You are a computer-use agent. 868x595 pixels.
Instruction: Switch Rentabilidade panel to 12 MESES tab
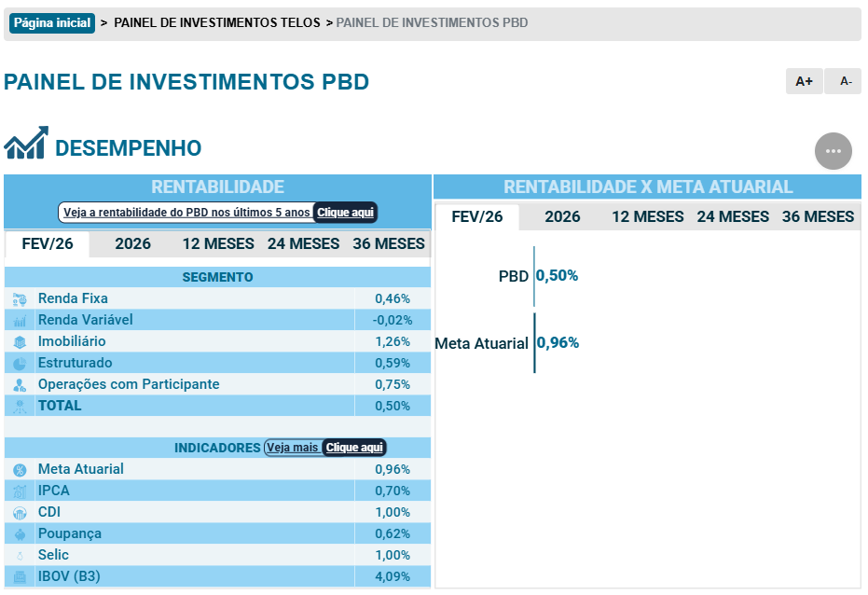coord(218,244)
